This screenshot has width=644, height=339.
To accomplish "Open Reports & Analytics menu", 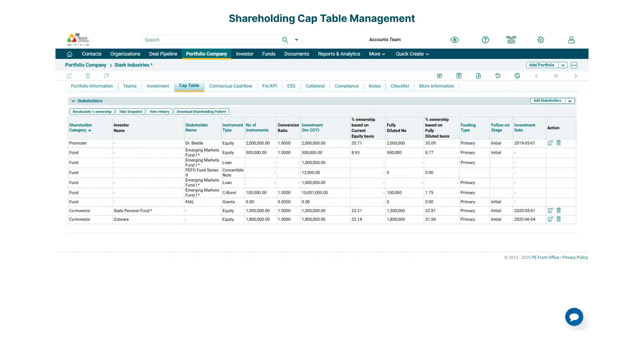I will [x=339, y=54].
